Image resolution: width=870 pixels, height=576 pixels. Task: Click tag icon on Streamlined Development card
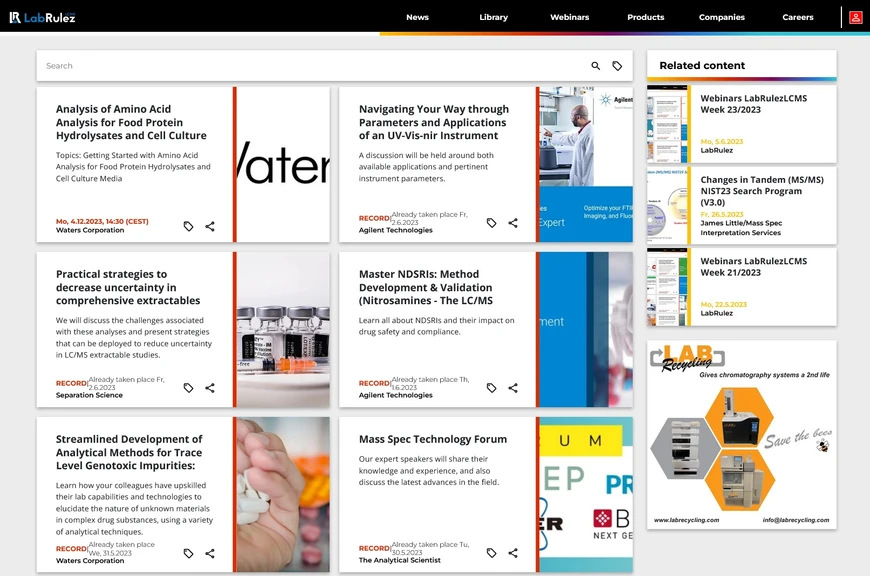point(188,553)
